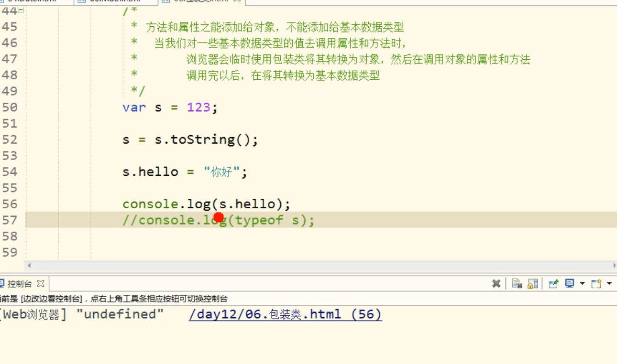
Task: Click the open new console icon
Action: (x=596, y=284)
